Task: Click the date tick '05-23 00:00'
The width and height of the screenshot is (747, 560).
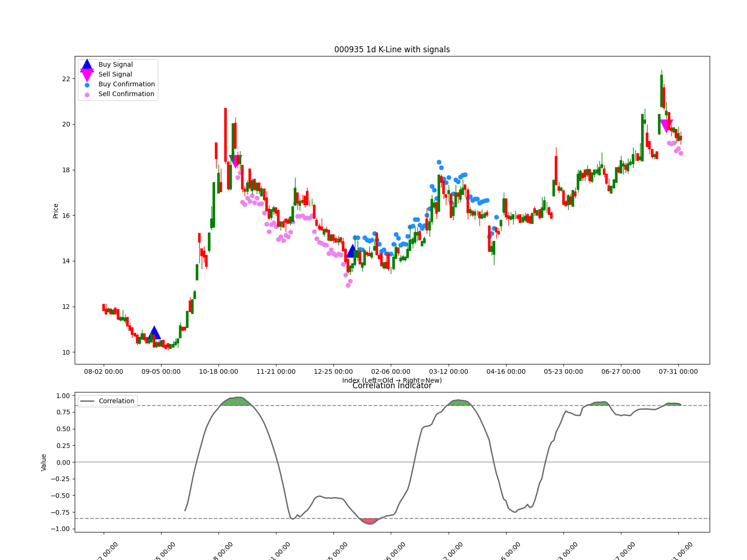Action: tap(564, 372)
